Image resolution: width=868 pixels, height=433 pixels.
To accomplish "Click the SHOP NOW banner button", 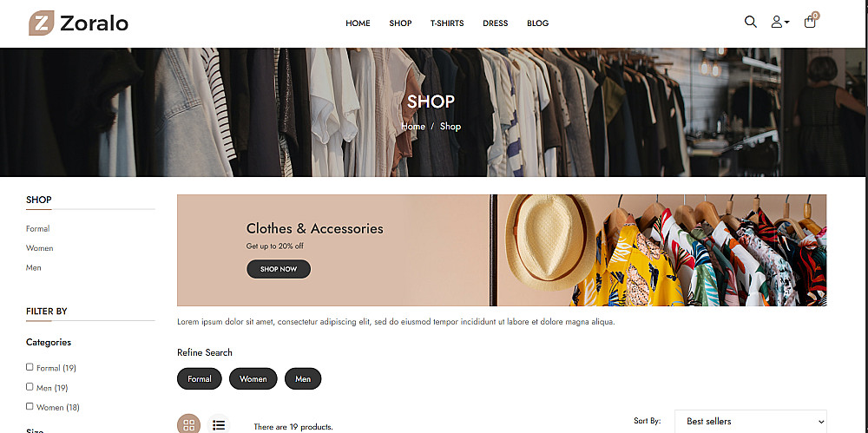I will pos(279,269).
